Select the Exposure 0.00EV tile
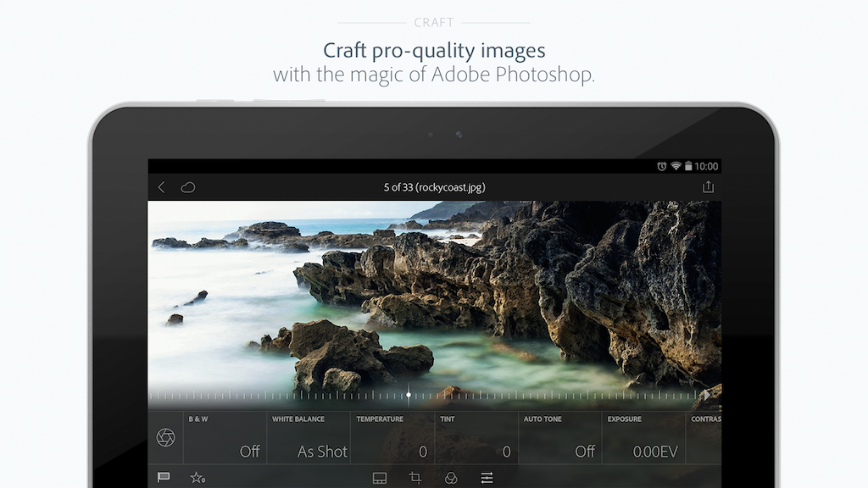Viewport: 868px width, 488px height. [643, 438]
